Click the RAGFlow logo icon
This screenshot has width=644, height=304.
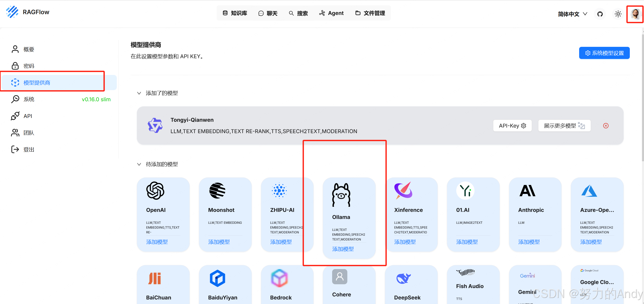pos(12,12)
